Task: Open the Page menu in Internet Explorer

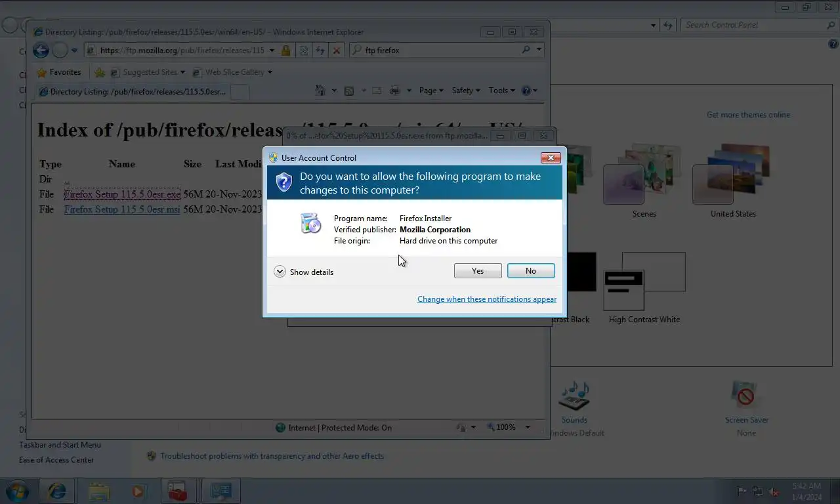Action: (431, 91)
